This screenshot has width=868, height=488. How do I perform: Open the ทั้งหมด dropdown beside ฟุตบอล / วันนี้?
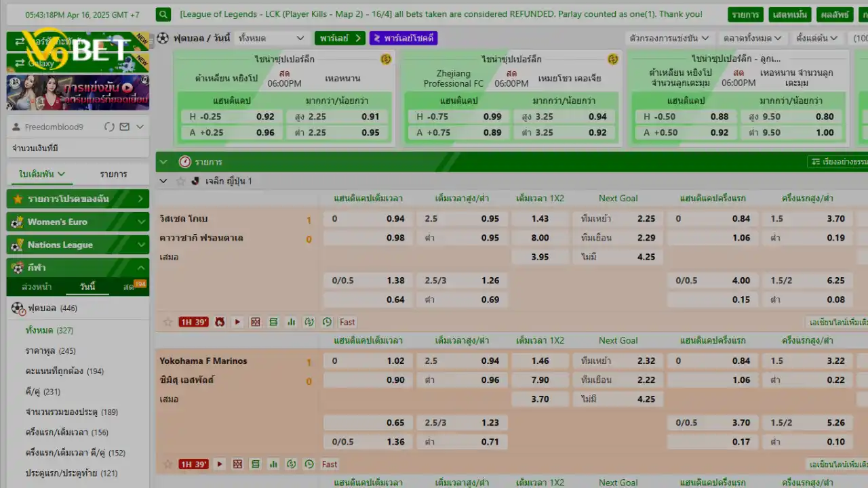(x=271, y=38)
